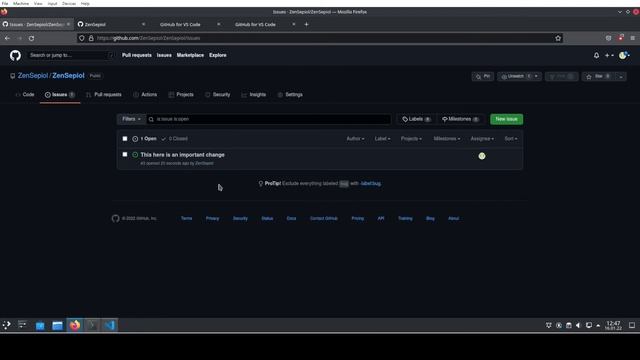Pin the repository with the Pin button
Image resolution: width=640 pixels, height=360 pixels.
[x=482, y=76]
